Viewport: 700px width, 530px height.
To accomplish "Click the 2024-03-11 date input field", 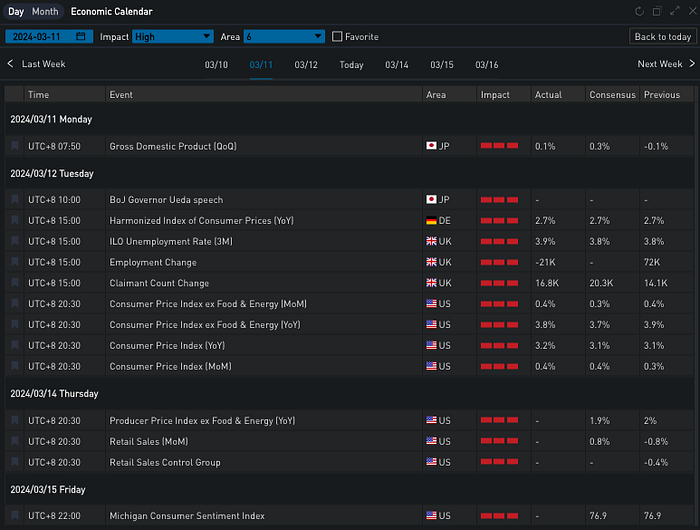I will (x=42, y=37).
